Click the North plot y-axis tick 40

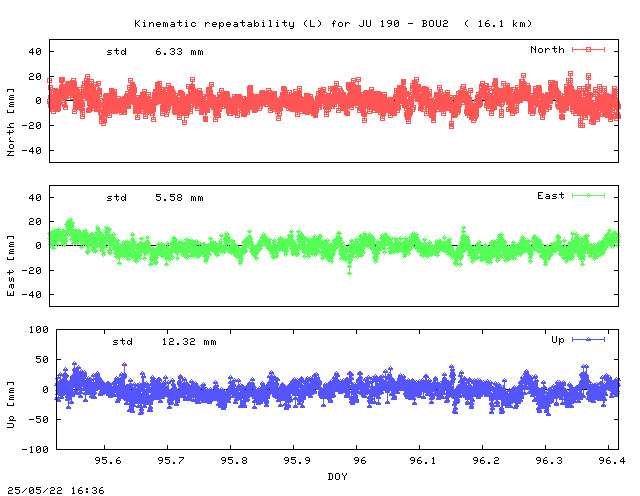(35, 51)
